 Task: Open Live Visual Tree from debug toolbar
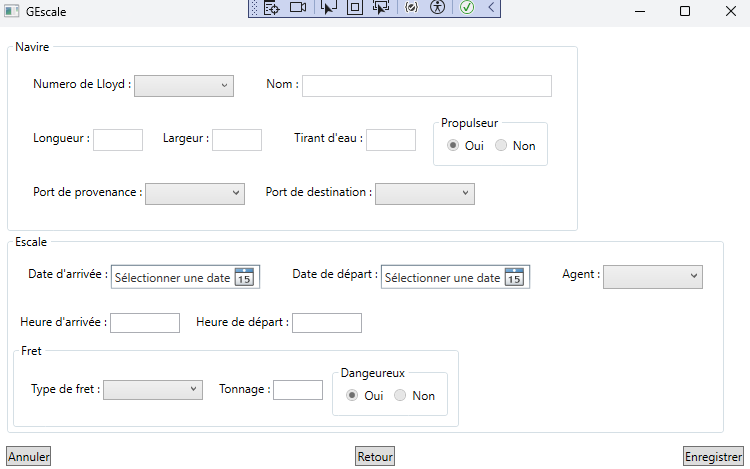click(271, 8)
